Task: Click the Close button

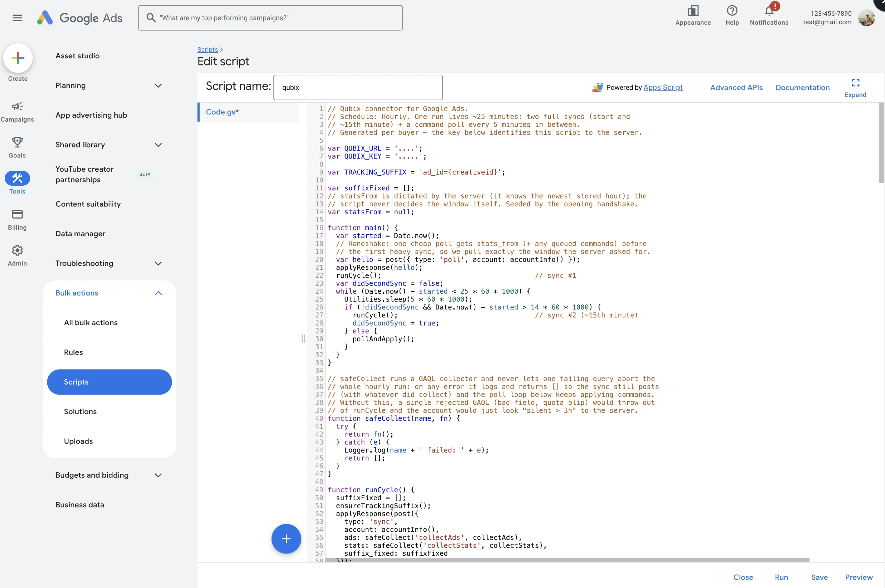Action: pyautogui.click(x=743, y=577)
